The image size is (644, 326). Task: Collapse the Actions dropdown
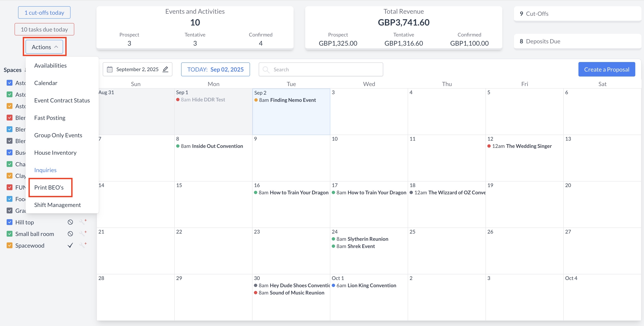click(44, 47)
